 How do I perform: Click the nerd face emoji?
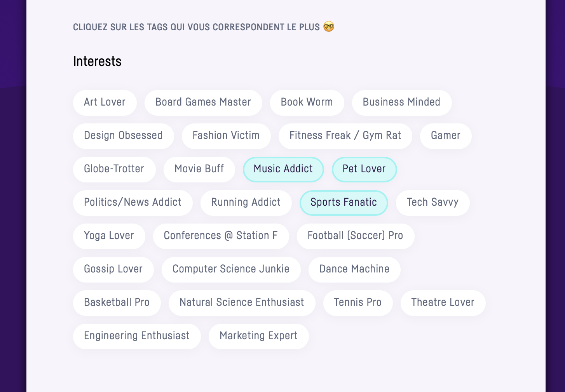[329, 27]
